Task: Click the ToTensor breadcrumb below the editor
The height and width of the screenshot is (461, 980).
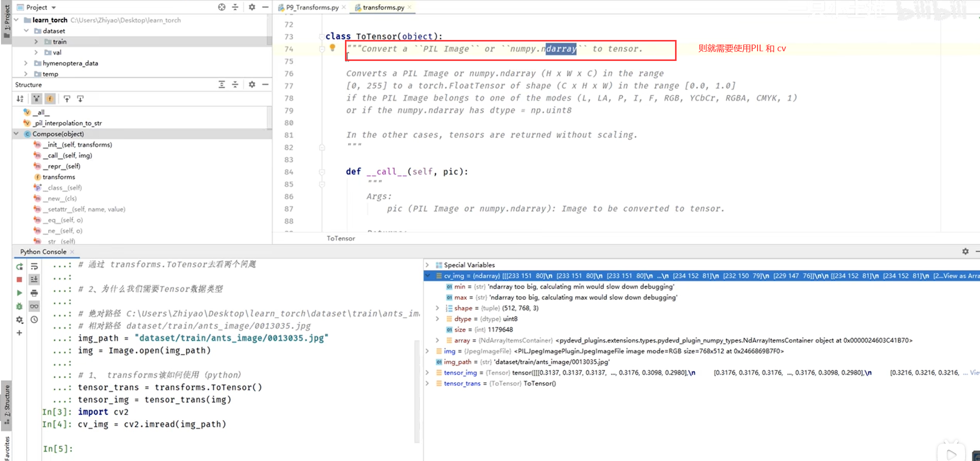Action: (341, 238)
